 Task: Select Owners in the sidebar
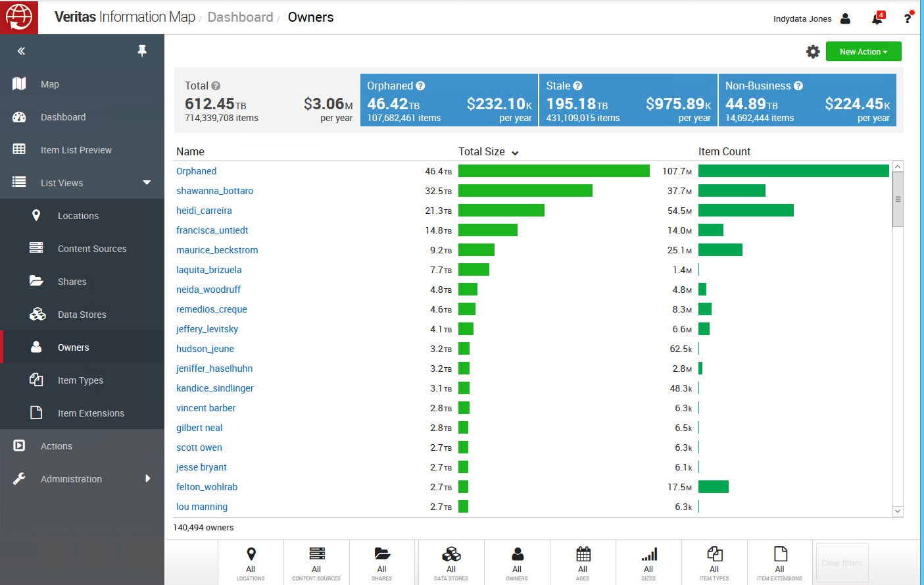pos(82,347)
